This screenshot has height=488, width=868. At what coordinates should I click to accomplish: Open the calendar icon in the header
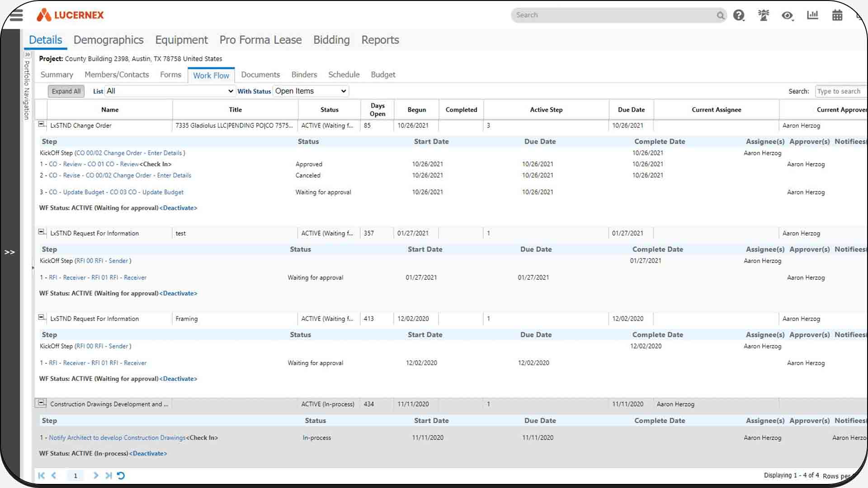[837, 15]
